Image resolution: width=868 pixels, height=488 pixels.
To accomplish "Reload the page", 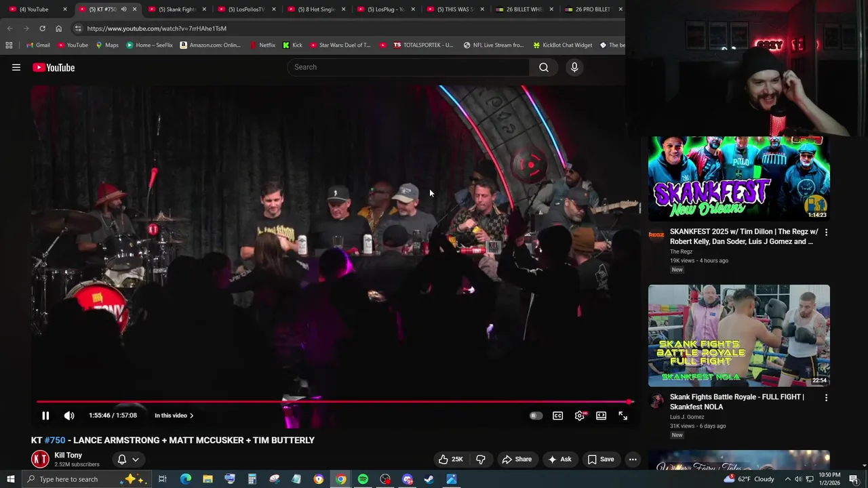I will point(42,28).
